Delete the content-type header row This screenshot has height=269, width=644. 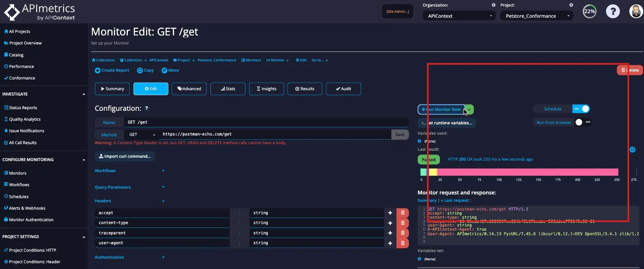tap(403, 223)
